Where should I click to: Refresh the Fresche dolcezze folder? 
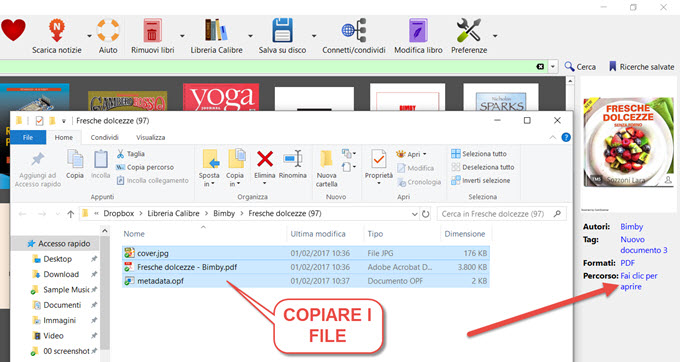point(425,214)
